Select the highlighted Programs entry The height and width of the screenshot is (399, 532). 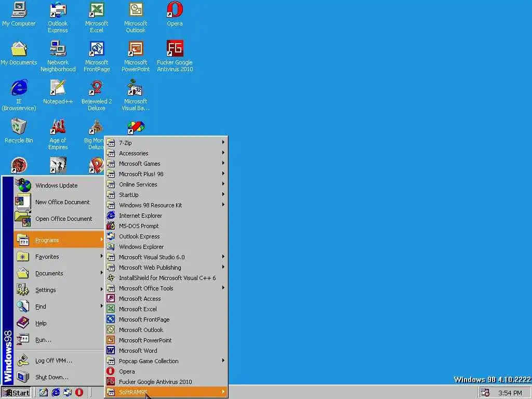(59, 240)
